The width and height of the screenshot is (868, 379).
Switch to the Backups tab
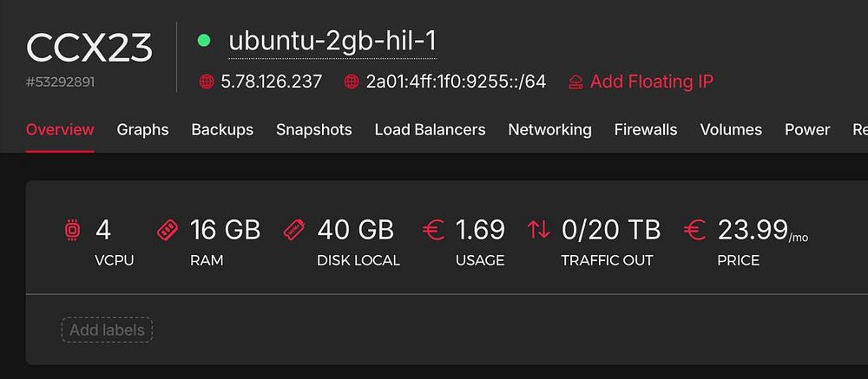click(222, 129)
